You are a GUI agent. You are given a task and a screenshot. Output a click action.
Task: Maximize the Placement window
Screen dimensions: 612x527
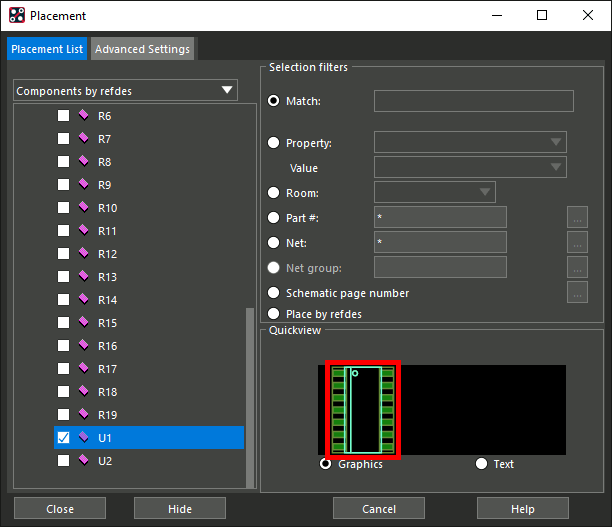tap(542, 15)
